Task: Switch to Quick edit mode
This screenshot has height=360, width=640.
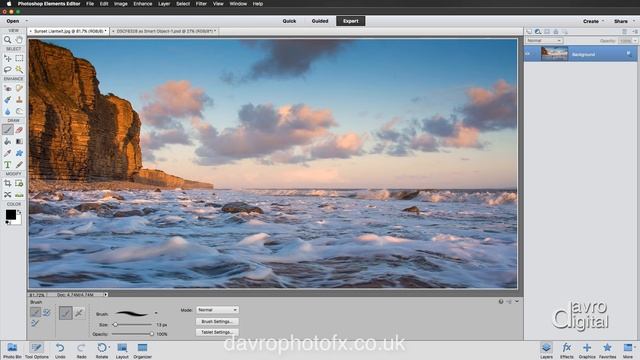Action: (x=289, y=21)
